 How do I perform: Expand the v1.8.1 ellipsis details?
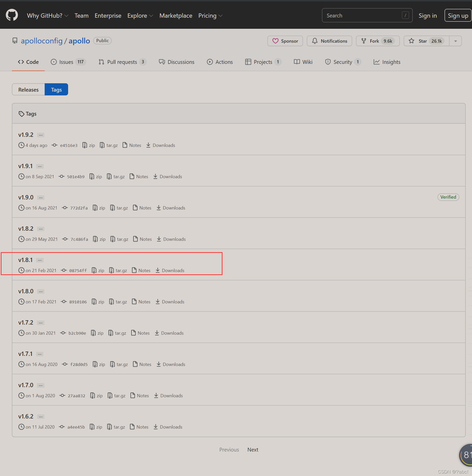tap(40, 260)
